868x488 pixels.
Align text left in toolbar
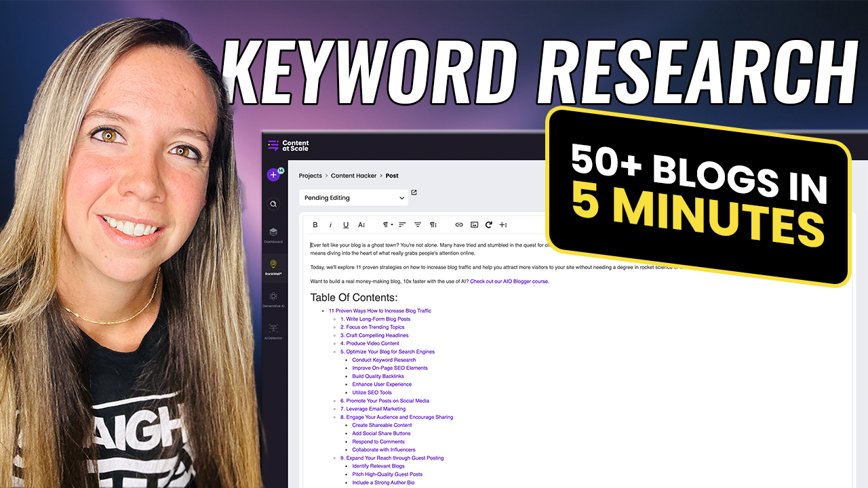click(402, 224)
